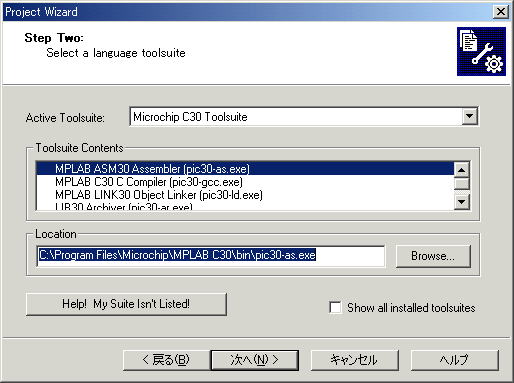This screenshot has width=514, height=383.
Task: Click the キャンセル cancel button
Action: pos(354,360)
